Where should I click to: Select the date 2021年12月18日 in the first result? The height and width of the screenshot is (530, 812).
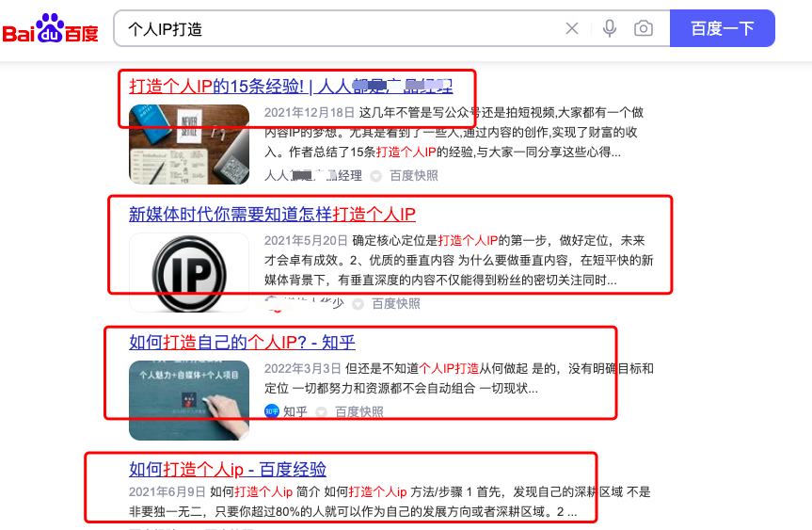tap(310, 112)
